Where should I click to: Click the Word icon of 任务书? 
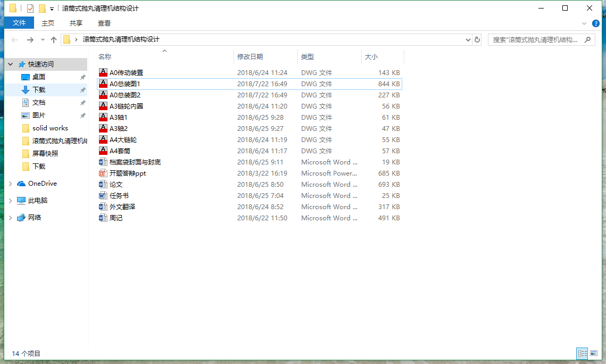tap(103, 195)
